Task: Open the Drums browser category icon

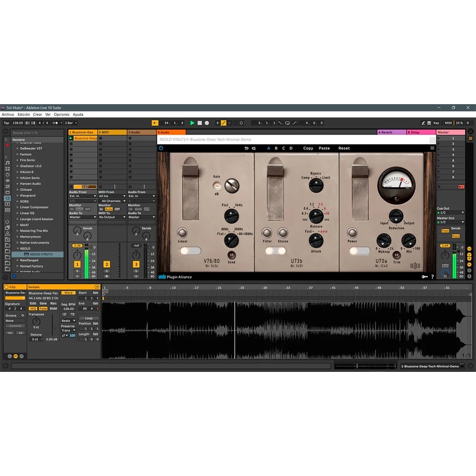Action: [x=7, y=169]
